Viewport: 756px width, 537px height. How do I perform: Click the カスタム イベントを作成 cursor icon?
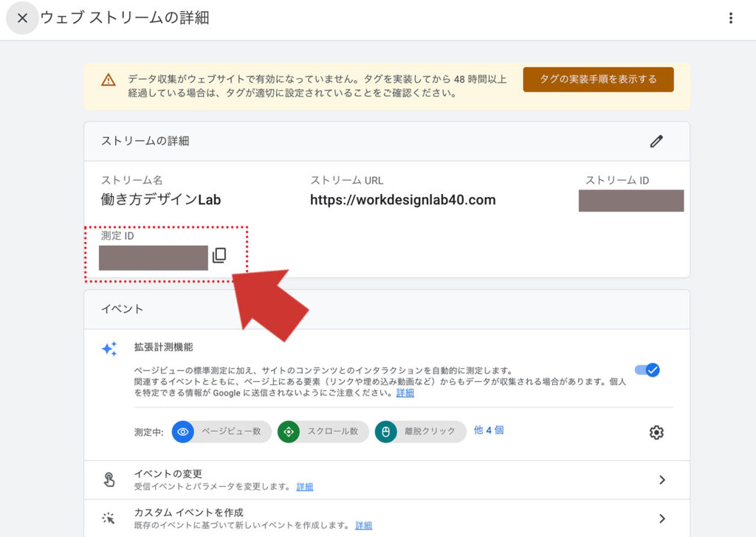109,519
